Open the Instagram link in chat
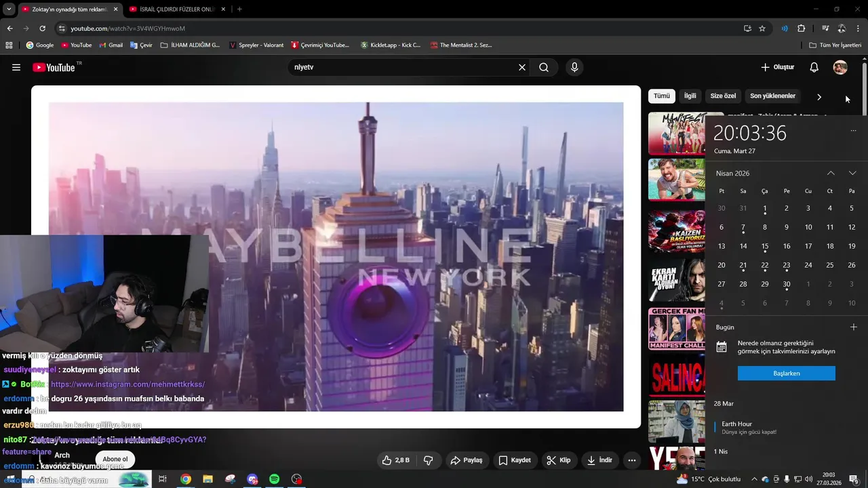The width and height of the screenshot is (868, 488). pos(127,384)
